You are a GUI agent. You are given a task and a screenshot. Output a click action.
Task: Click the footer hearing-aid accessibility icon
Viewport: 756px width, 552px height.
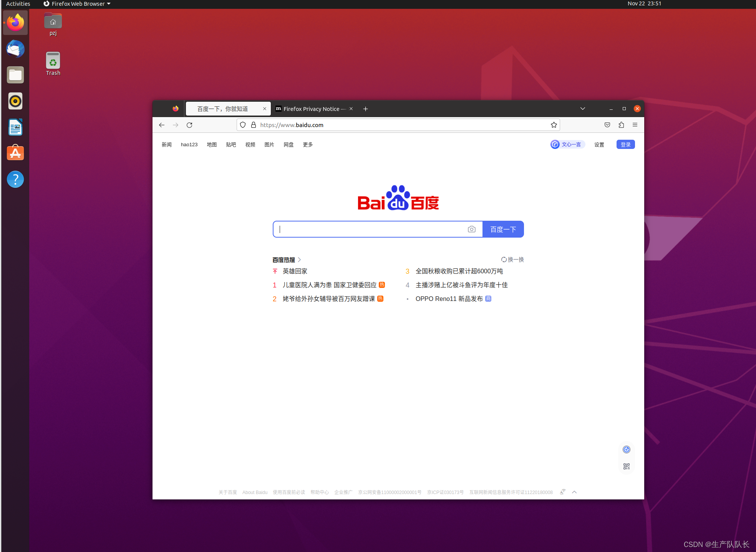pos(563,492)
